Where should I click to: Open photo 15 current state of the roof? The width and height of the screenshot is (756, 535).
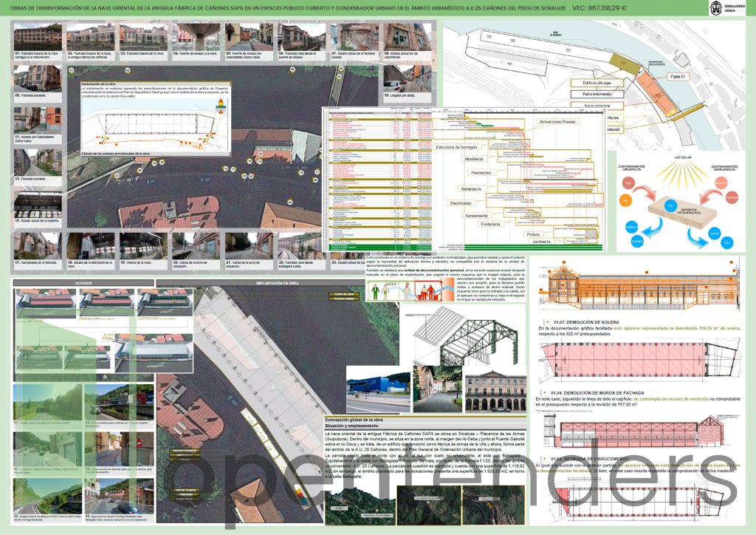[x=38, y=205]
